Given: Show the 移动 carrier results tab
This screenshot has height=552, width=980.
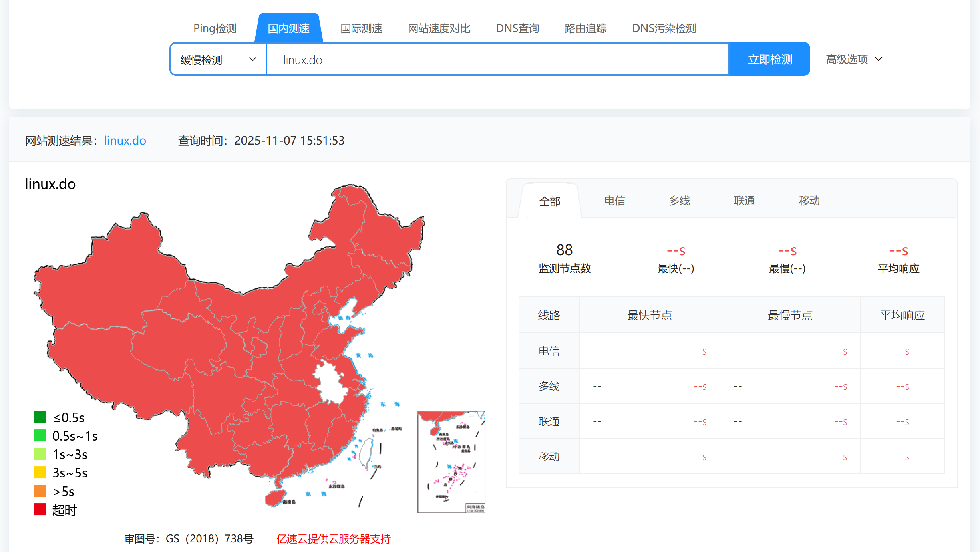Looking at the screenshot, I should 809,201.
